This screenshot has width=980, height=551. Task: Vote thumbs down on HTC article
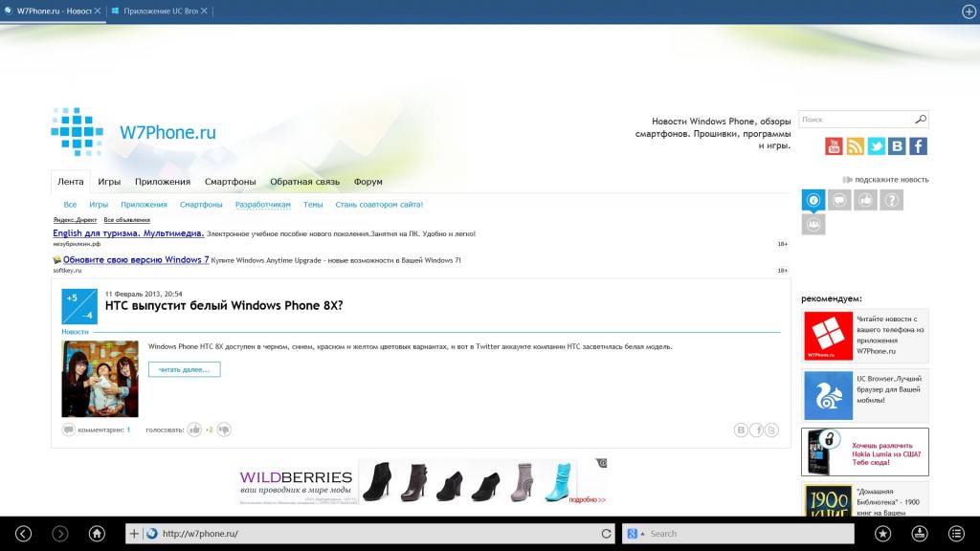click(224, 430)
